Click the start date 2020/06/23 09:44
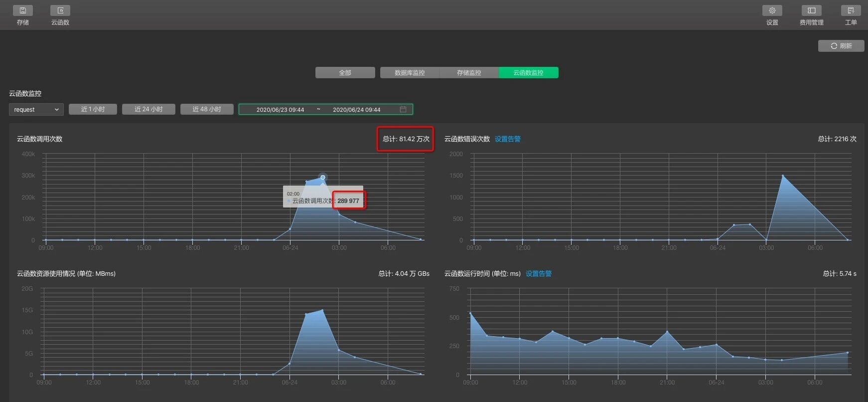Image resolution: width=868 pixels, height=402 pixels. point(280,110)
